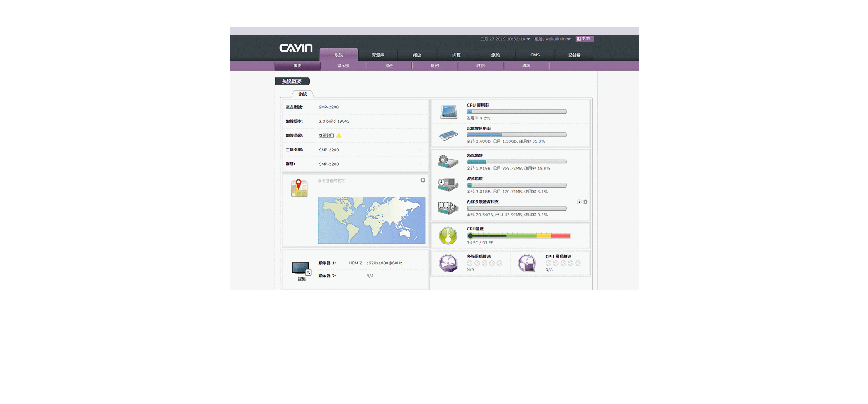
Task: Open the 顯示器 submenu
Action: point(343,66)
